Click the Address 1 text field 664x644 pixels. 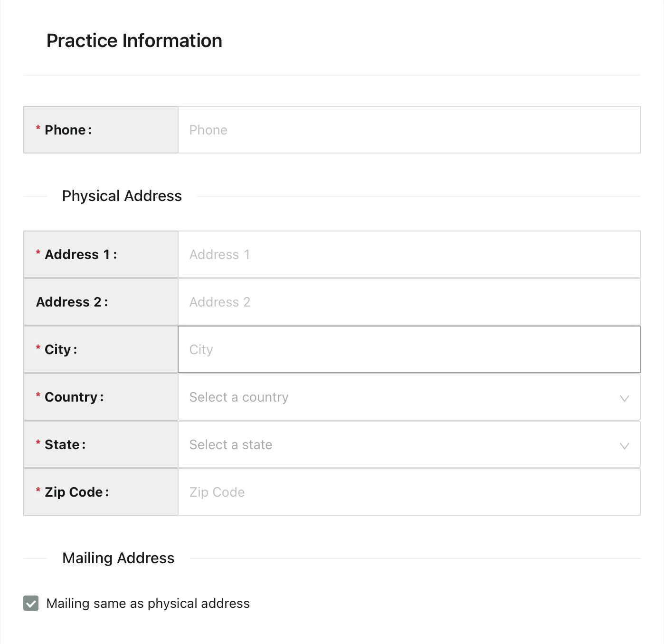point(408,254)
